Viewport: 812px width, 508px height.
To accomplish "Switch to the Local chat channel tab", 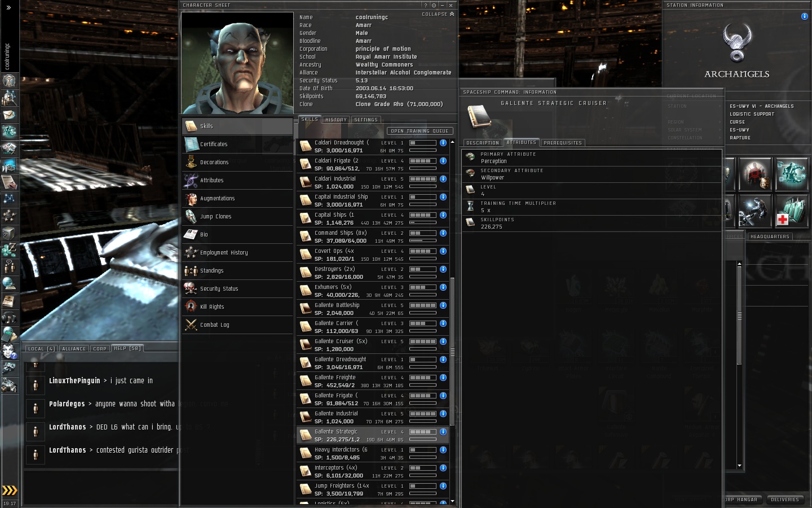I will pos(42,349).
